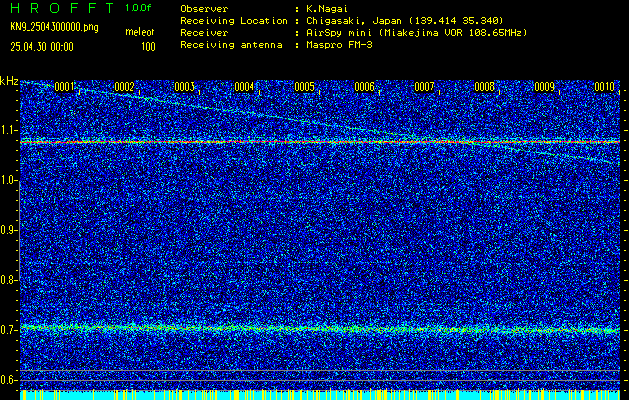Click the 1.0 frequency axis label
Viewport: 629px width, 400px height.
tap(9, 181)
